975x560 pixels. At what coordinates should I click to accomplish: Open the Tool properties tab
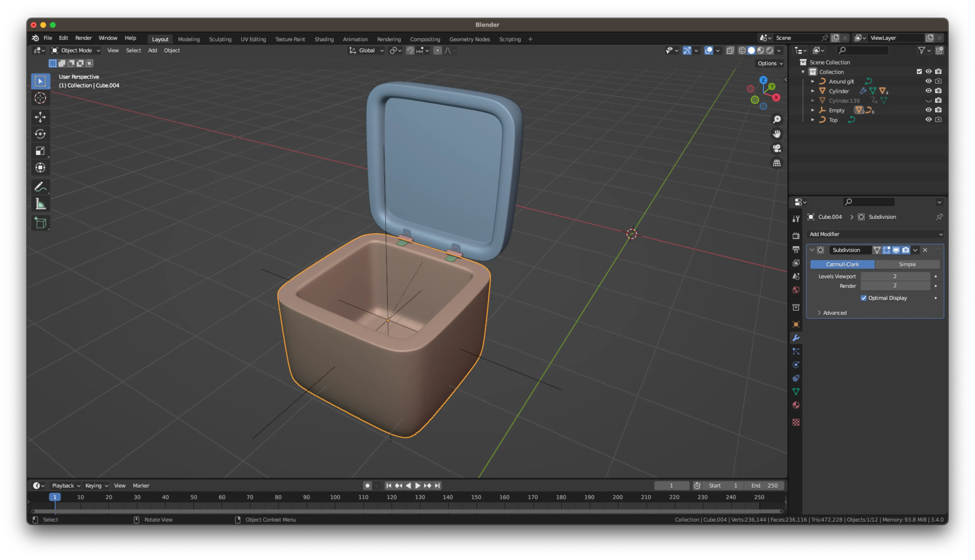(x=796, y=219)
